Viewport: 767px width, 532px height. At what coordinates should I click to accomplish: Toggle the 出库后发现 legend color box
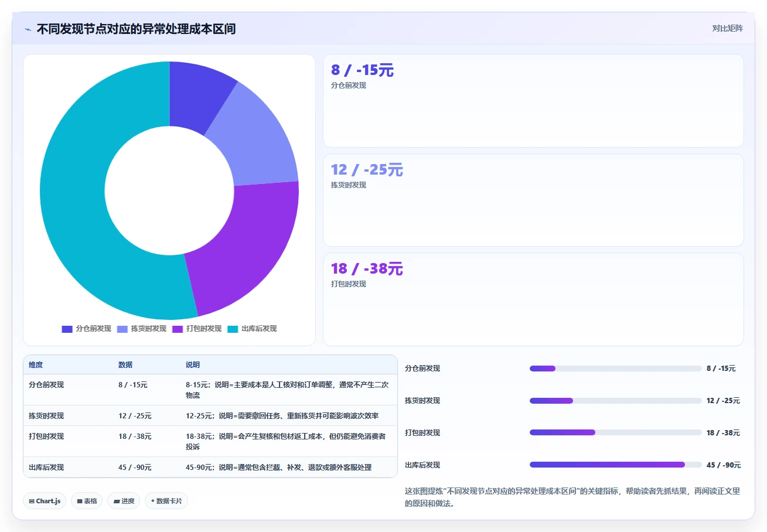pyautogui.click(x=233, y=329)
